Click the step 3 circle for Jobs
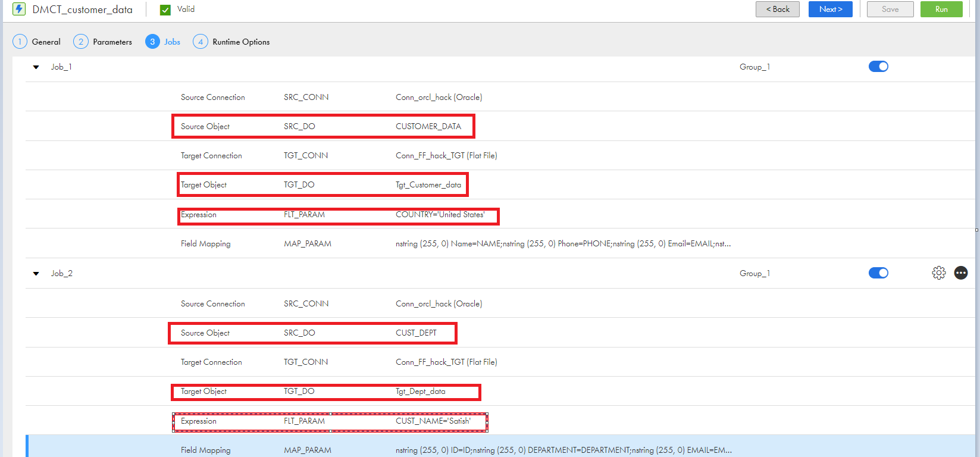Screen dimensions: 980x457 (x=152, y=42)
